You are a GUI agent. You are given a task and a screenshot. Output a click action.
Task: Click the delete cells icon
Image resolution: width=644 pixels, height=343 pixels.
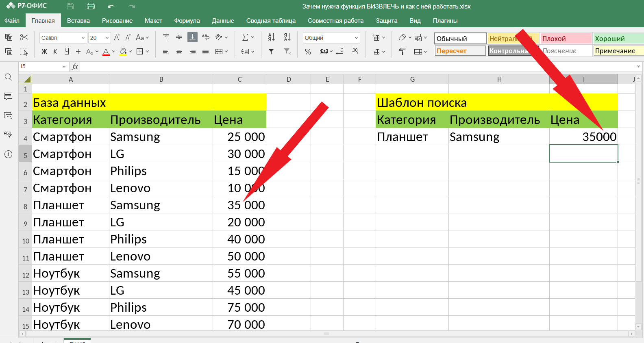[x=376, y=51]
